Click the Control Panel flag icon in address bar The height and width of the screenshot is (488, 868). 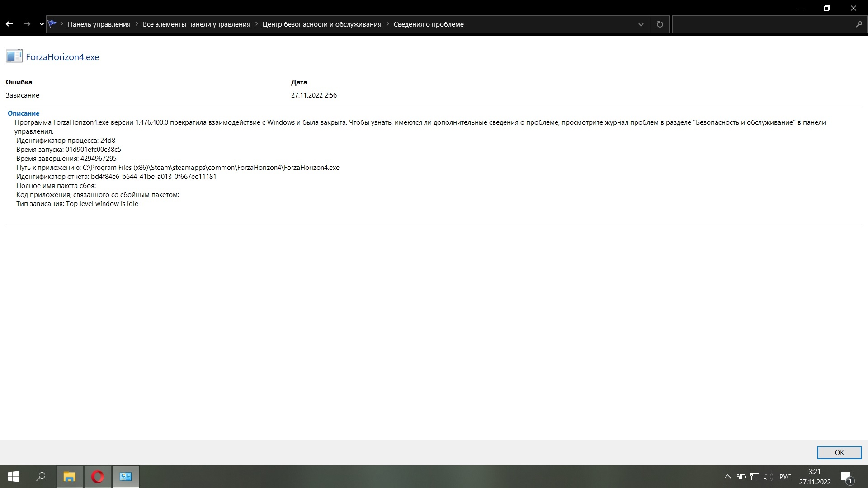pyautogui.click(x=52, y=24)
